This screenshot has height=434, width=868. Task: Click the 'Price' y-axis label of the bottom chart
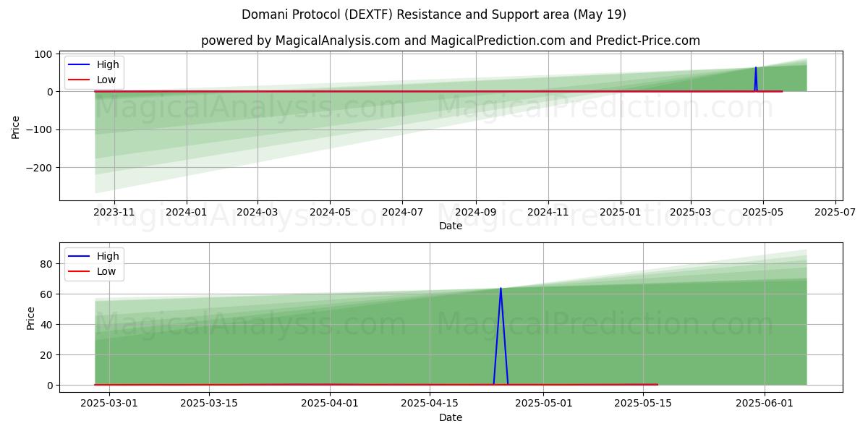(31, 318)
